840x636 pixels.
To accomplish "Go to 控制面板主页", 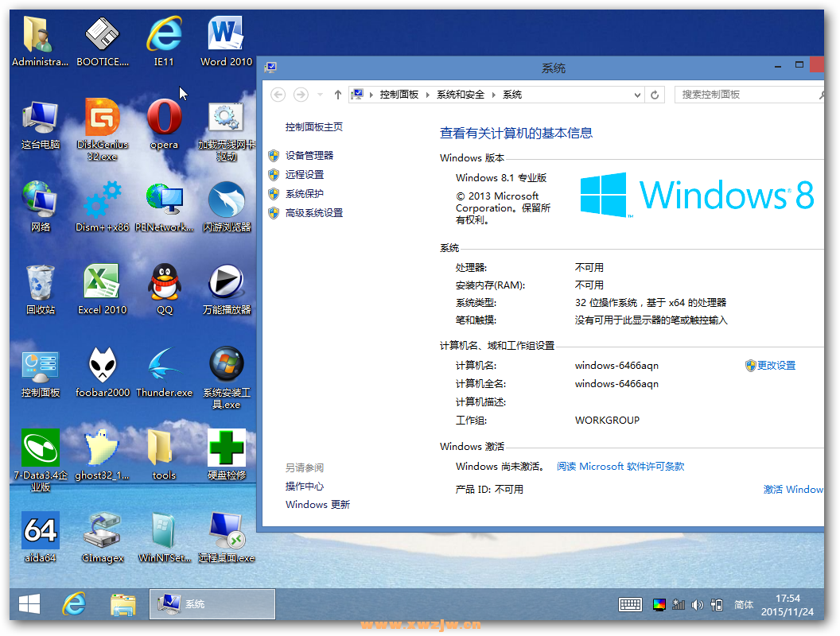I will click(x=314, y=127).
